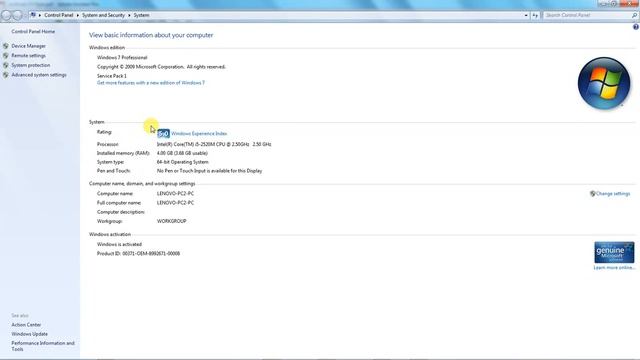Viewport: 640px width, 360px height.
Task: Open the Windows Experience Index link
Action: pyautogui.click(x=199, y=133)
